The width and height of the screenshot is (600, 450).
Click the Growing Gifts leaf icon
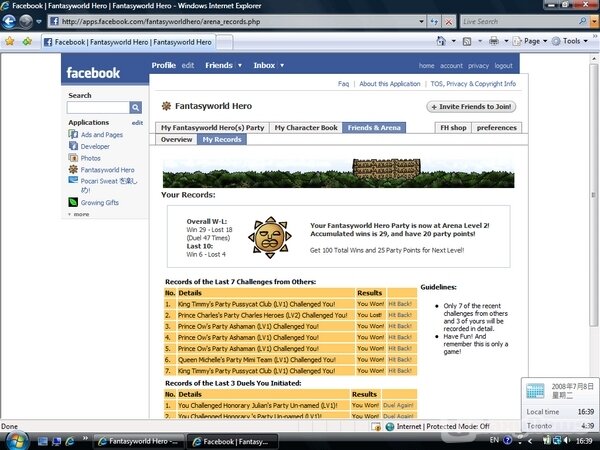[72, 202]
